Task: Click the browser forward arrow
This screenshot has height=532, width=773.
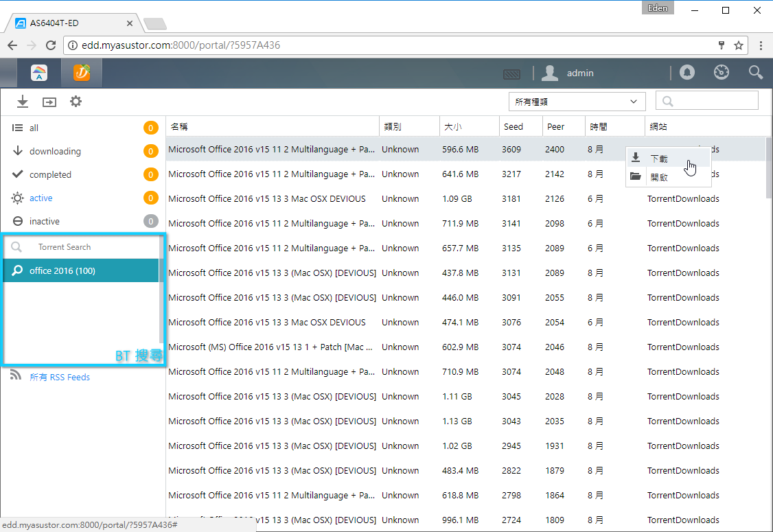Action: click(x=32, y=45)
